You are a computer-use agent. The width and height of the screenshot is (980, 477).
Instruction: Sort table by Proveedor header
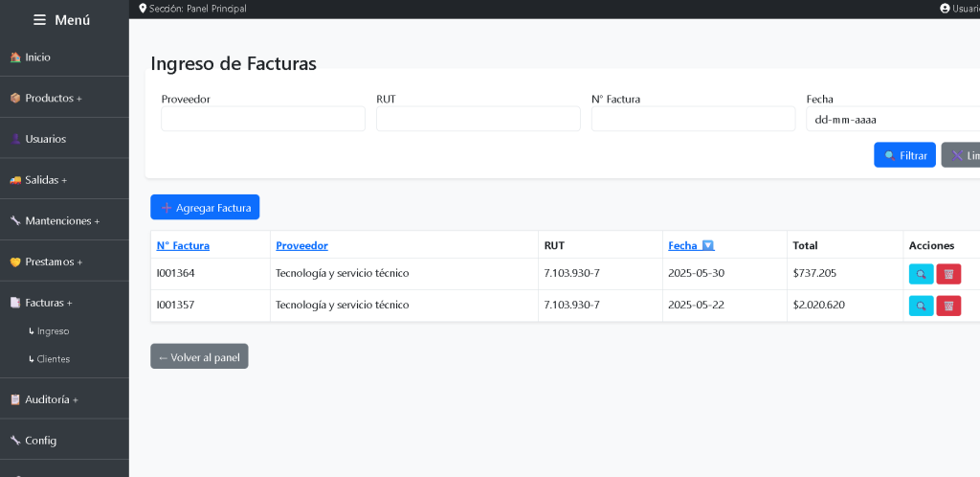(301, 246)
